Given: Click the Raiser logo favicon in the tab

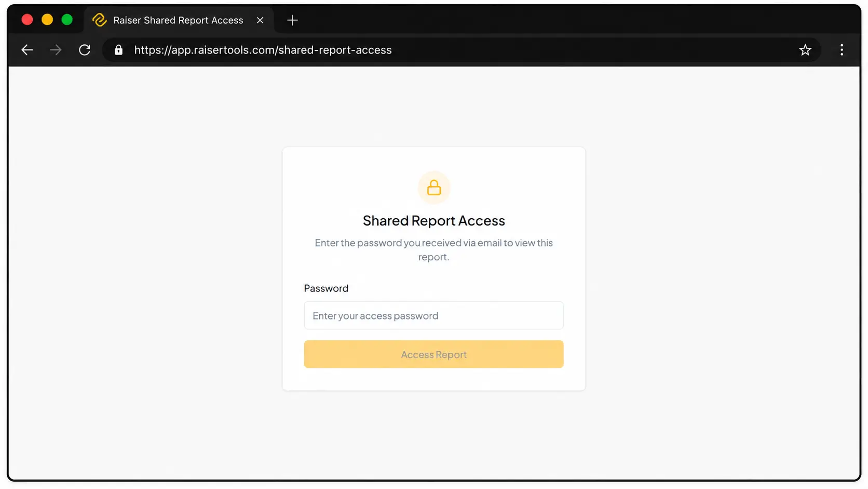Looking at the screenshot, I should coord(99,20).
